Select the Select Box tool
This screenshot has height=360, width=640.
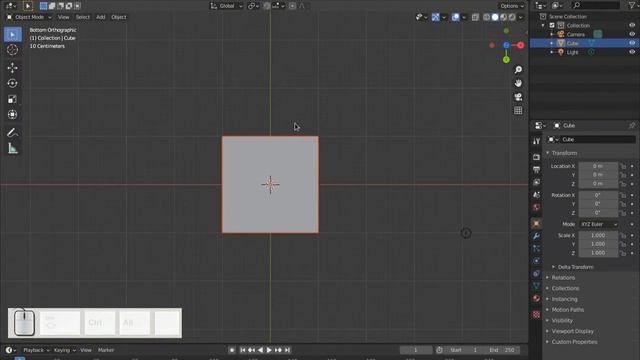pos(13,35)
